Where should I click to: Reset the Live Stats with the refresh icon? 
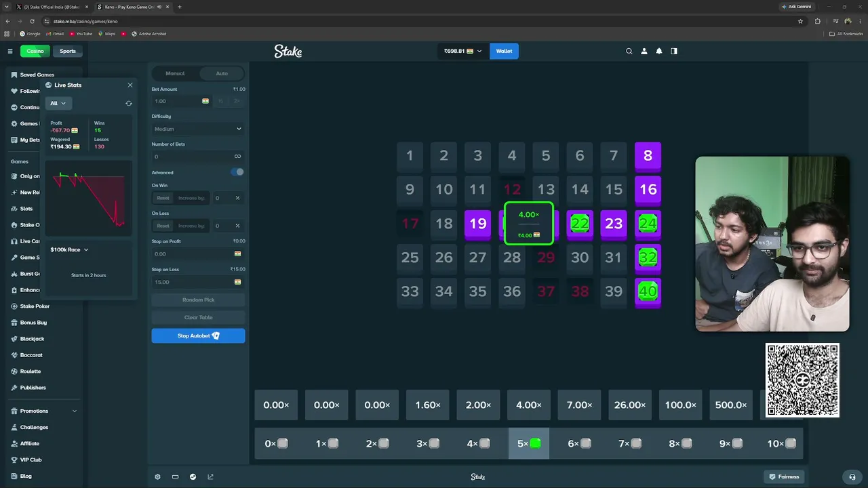coord(129,103)
